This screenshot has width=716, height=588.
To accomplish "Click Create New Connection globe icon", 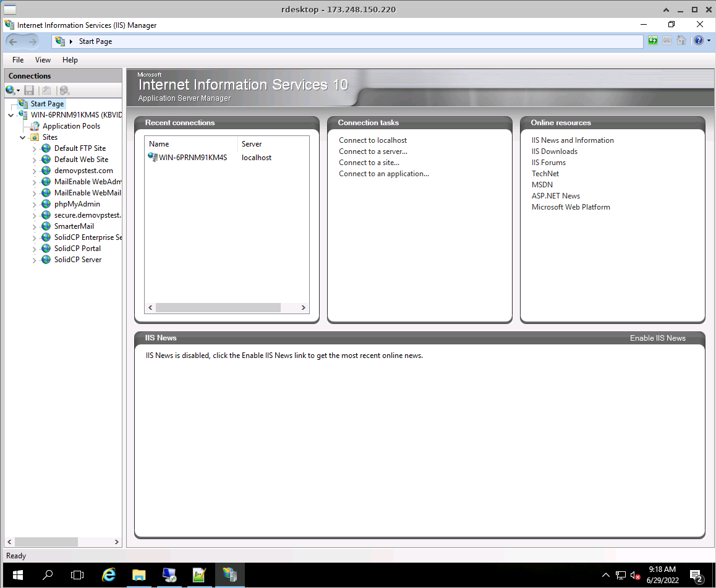I will tap(10, 90).
